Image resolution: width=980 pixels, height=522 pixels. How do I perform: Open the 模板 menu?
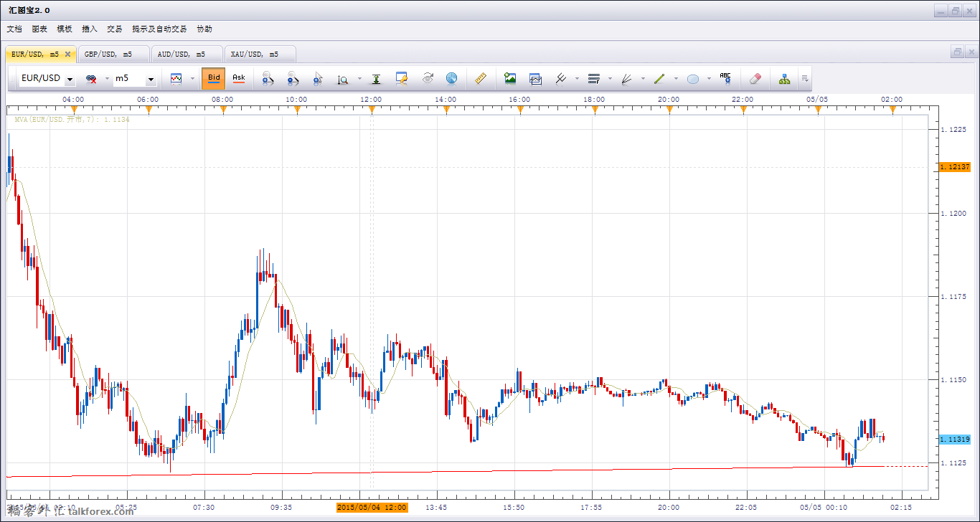coord(65,29)
